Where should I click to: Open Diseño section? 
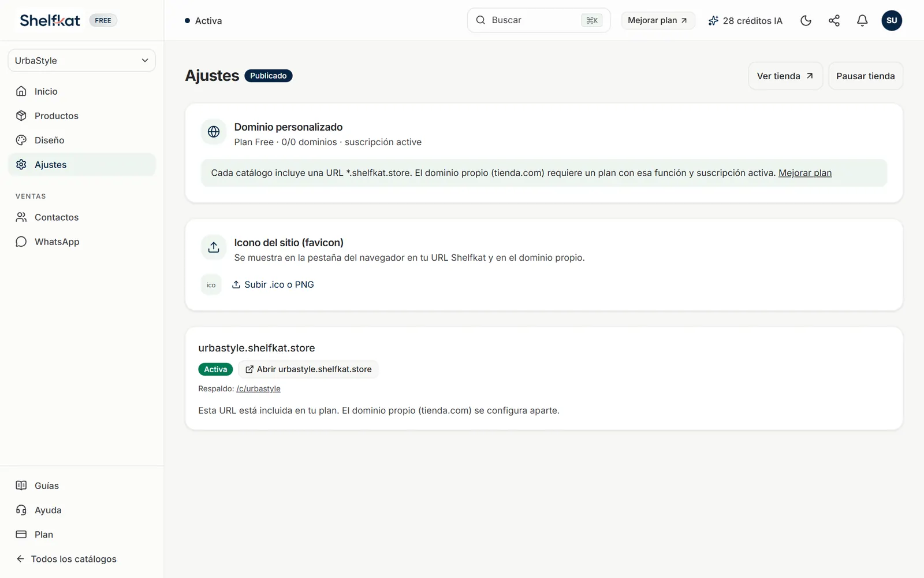coord(81,140)
